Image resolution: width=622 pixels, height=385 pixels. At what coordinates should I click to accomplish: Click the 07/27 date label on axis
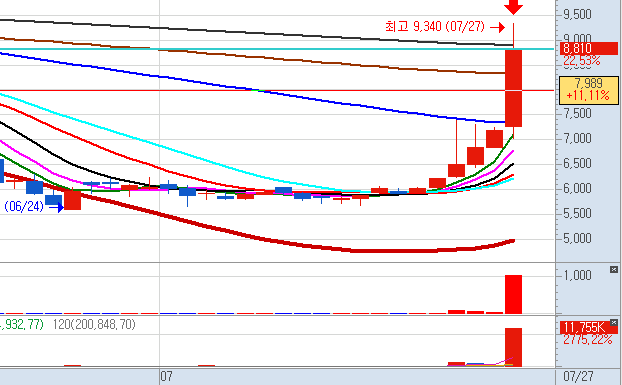click(578, 376)
